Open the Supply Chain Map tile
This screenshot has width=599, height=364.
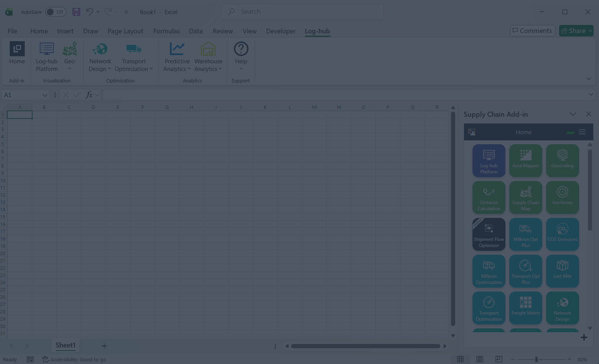525,198
